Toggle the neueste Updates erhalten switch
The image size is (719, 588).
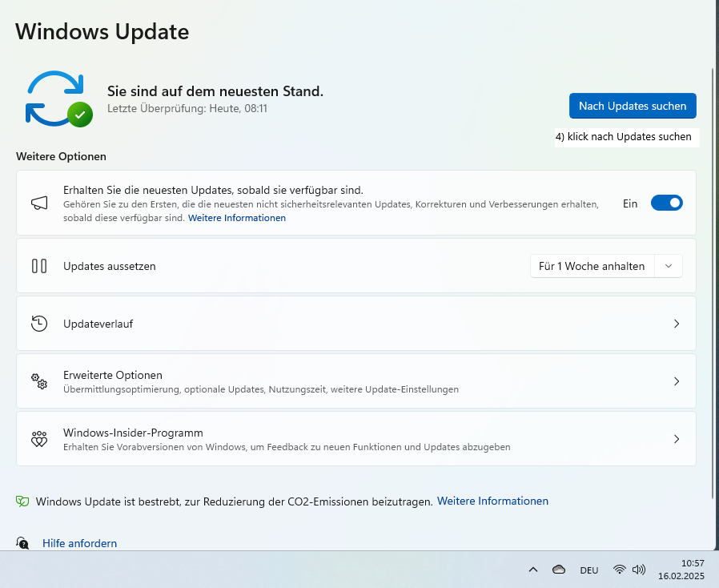(x=666, y=203)
